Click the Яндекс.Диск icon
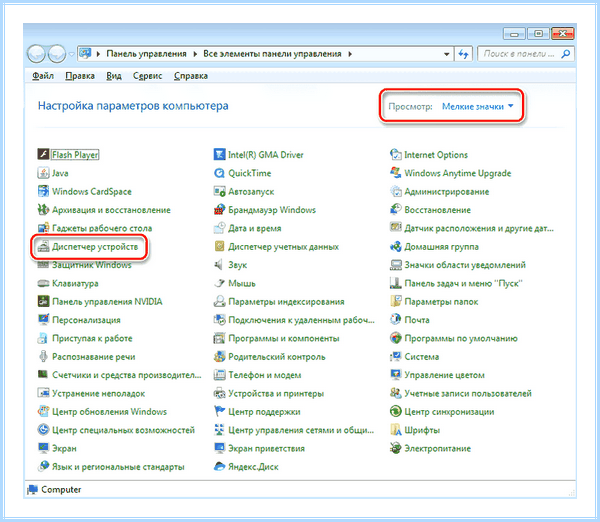 pos(219,467)
